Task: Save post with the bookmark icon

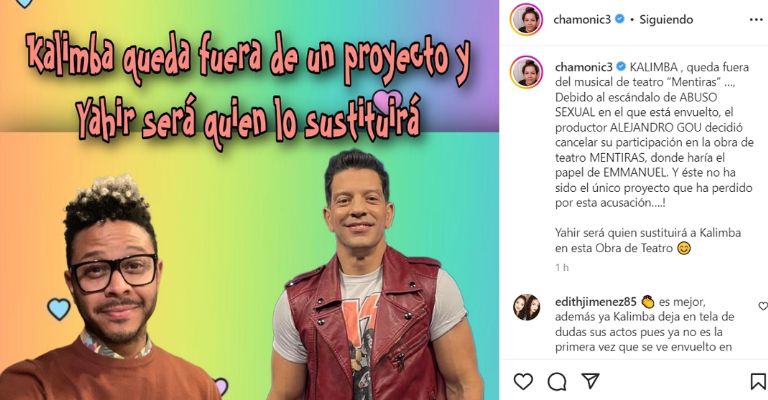Action: tap(758, 381)
